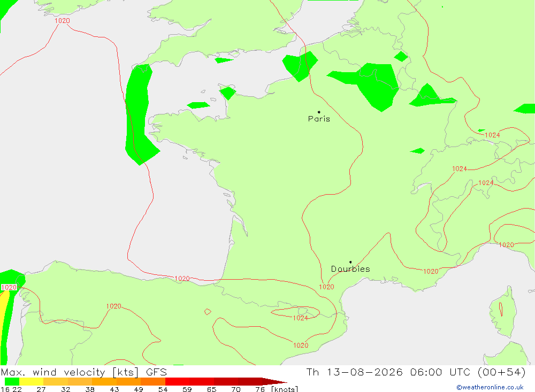The height and width of the screenshot is (392, 535).
Task: Pick the red 54–59 knots legend swatch
Action: pyautogui.click(x=178, y=381)
